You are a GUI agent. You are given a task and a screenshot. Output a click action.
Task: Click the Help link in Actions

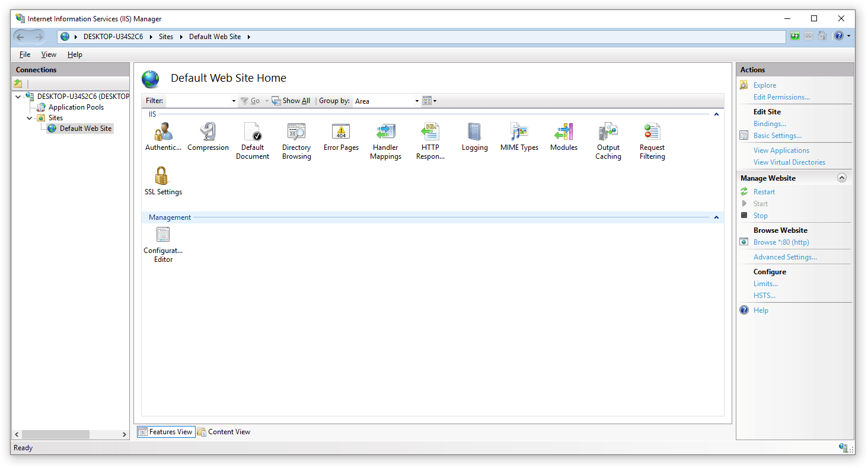coord(761,310)
